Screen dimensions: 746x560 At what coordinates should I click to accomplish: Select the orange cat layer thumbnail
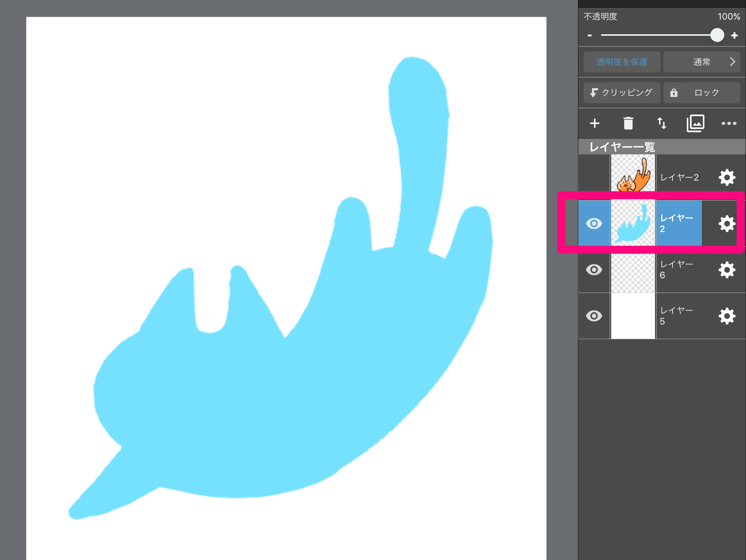pyautogui.click(x=633, y=175)
